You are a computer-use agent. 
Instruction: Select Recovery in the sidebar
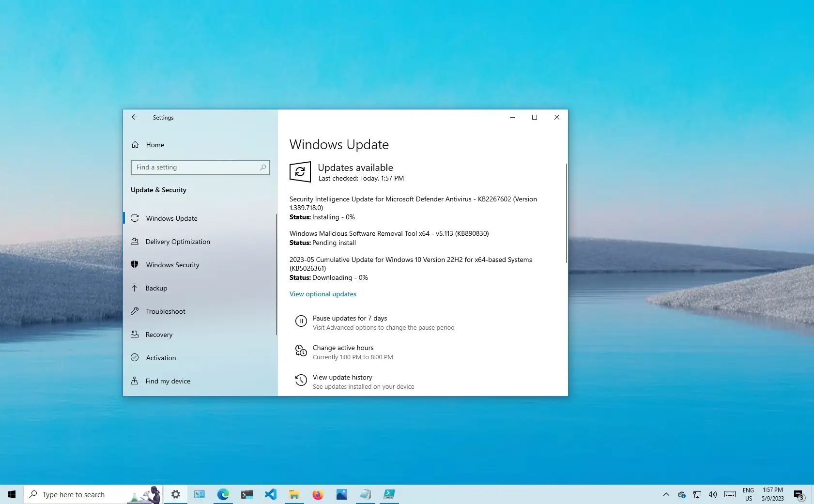159,335
